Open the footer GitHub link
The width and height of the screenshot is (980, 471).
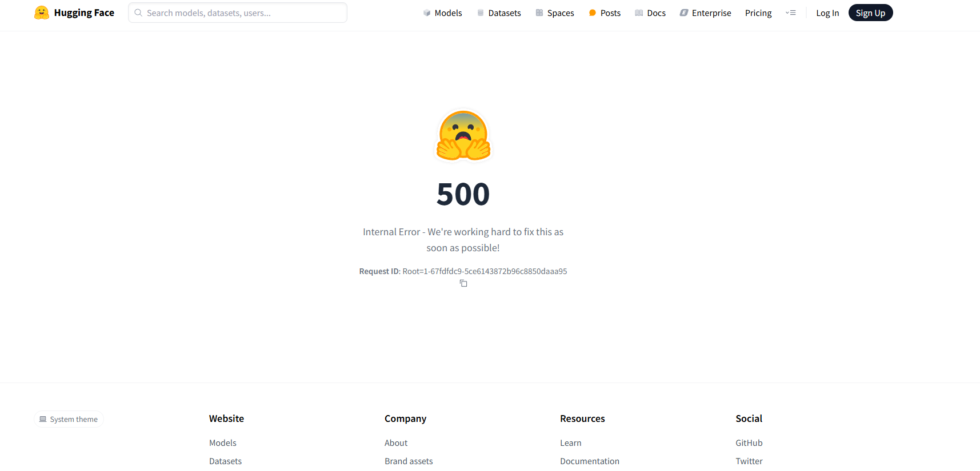[x=749, y=443]
